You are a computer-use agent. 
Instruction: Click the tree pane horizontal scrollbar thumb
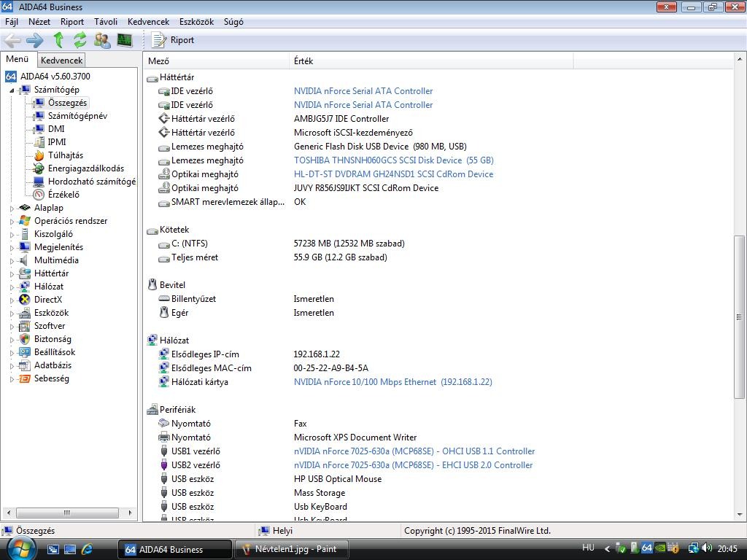(67, 513)
